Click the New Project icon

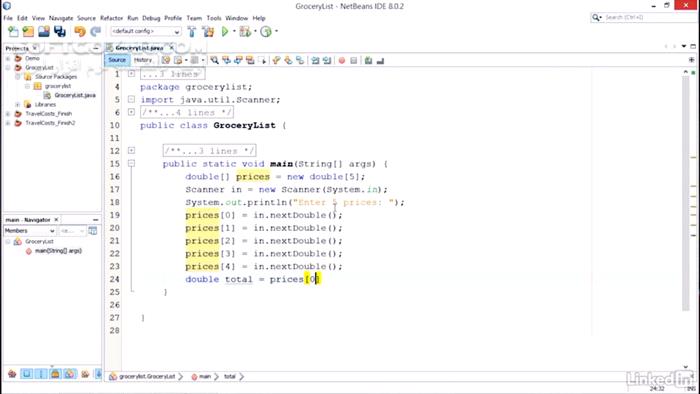[x=28, y=31]
